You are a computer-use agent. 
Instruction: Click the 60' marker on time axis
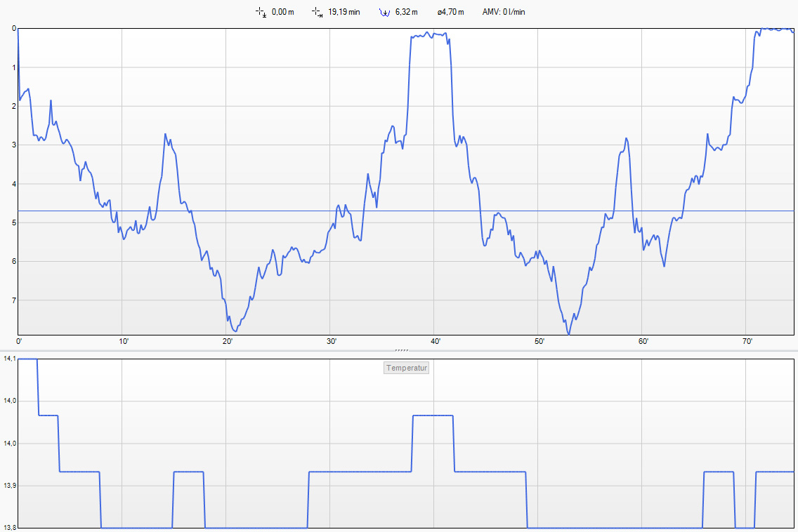(643, 342)
